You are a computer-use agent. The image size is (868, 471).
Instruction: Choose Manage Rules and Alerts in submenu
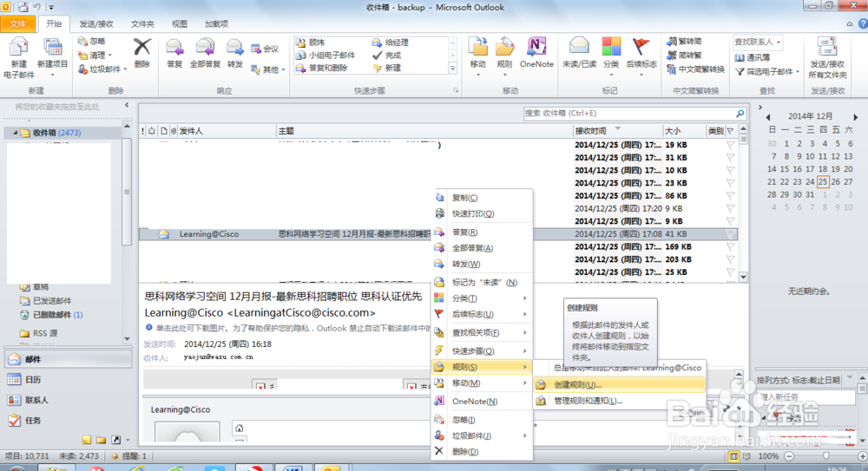click(620, 401)
